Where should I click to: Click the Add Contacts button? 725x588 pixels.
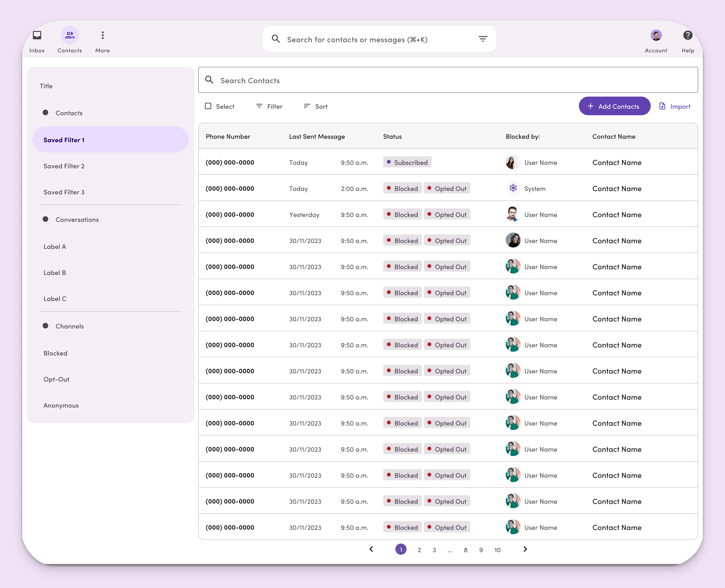tap(614, 106)
